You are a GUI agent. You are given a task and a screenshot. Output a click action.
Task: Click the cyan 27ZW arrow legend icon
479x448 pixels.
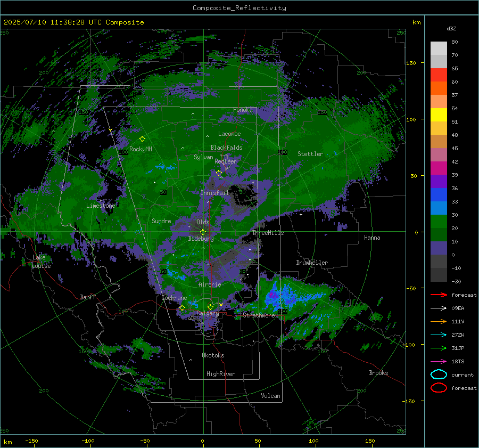click(x=439, y=335)
